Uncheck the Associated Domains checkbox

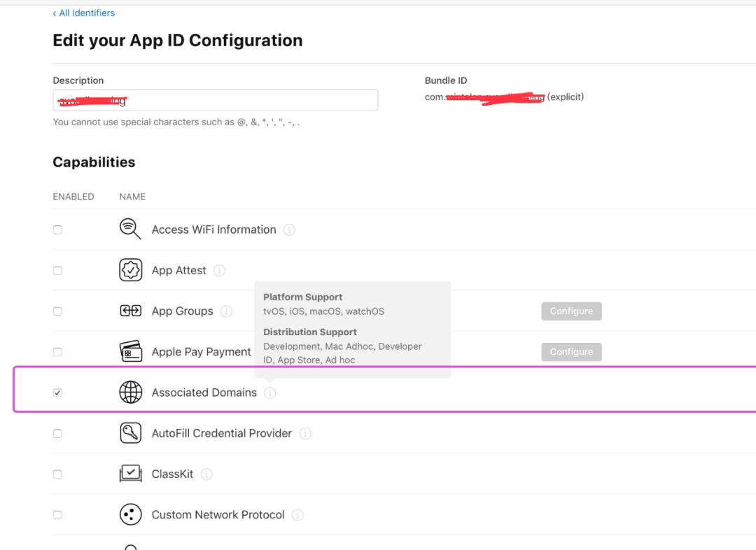pos(57,393)
